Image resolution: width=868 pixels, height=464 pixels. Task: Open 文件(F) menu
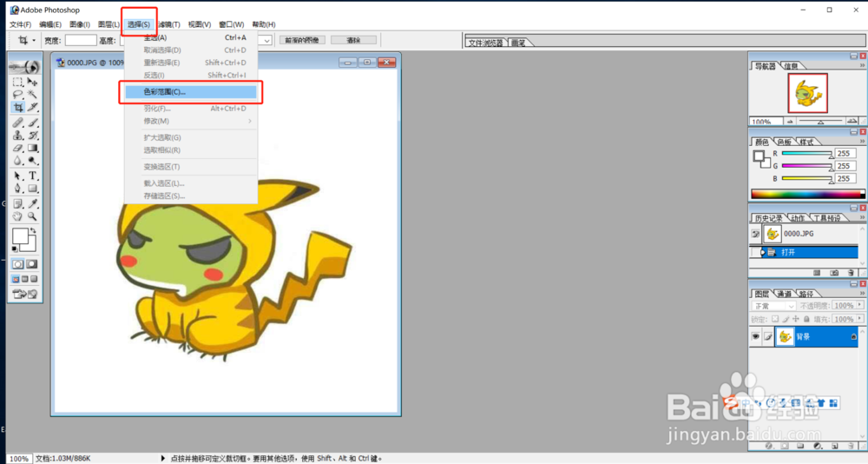point(21,24)
